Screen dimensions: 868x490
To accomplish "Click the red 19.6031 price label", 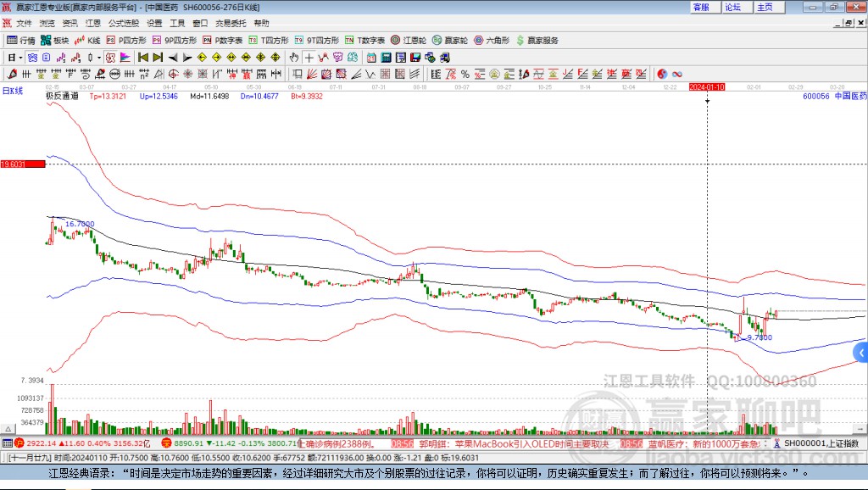I will point(23,164).
